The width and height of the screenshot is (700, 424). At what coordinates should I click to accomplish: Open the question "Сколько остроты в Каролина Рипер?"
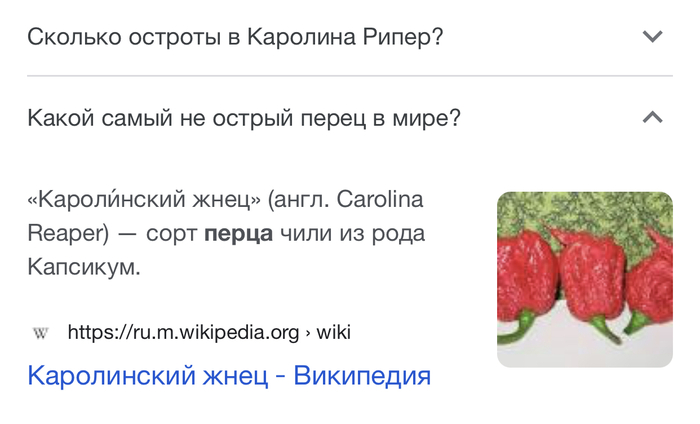coord(235,37)
